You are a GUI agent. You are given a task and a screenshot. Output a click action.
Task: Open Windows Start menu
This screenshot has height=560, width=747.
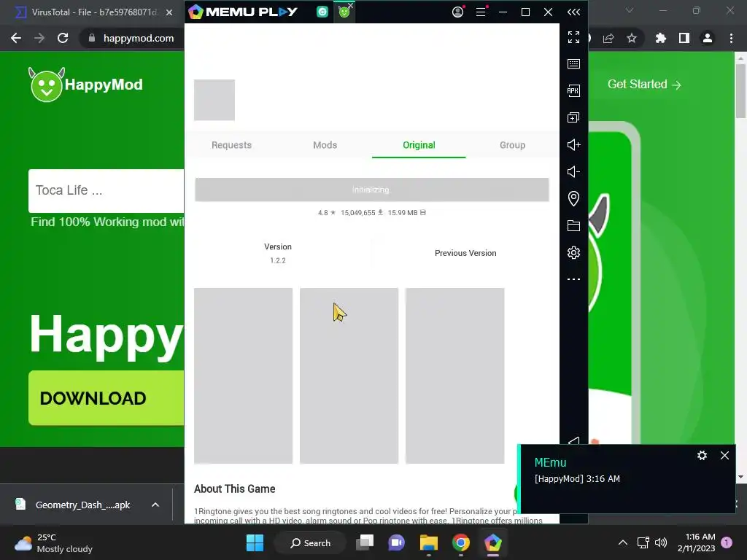(x=255, y=542)
